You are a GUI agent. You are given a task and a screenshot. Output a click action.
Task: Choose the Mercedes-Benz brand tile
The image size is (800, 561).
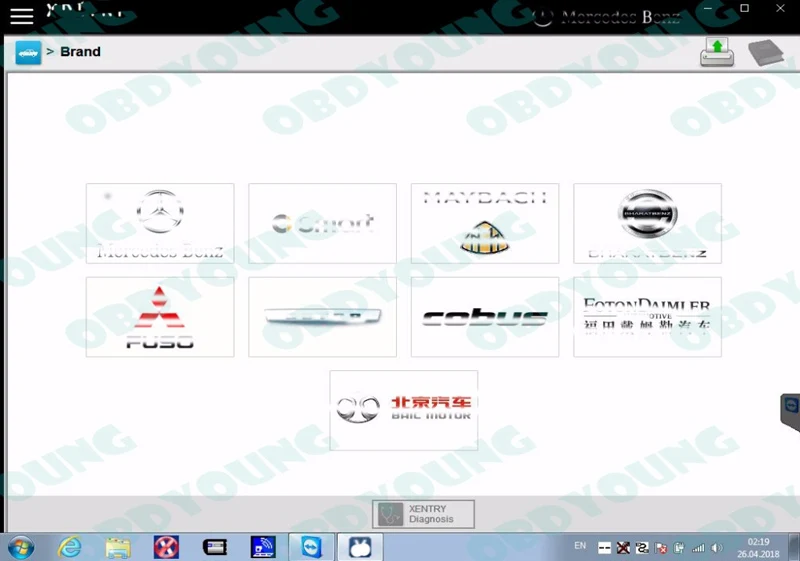click(160, 223)
